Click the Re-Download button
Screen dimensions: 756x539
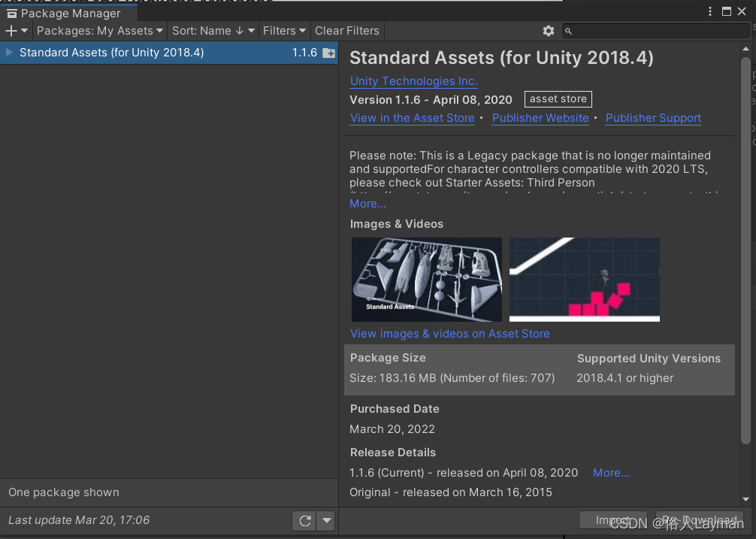coord(699,521)
